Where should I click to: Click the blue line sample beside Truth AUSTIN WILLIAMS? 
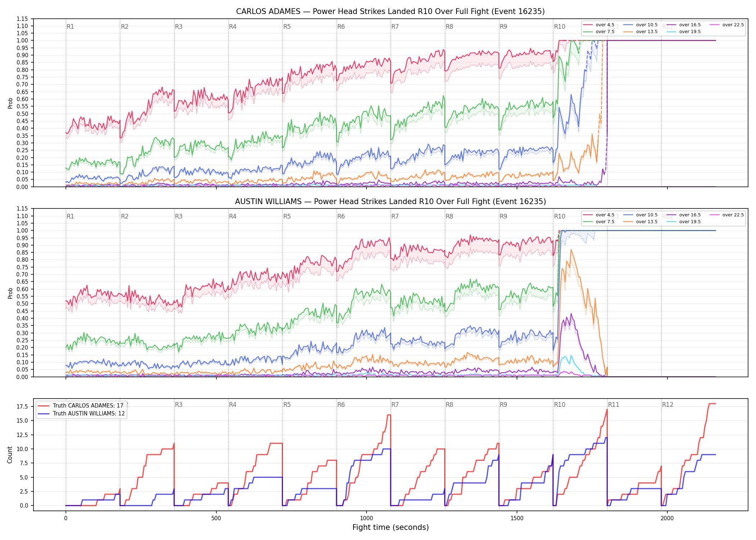[44, 414]
